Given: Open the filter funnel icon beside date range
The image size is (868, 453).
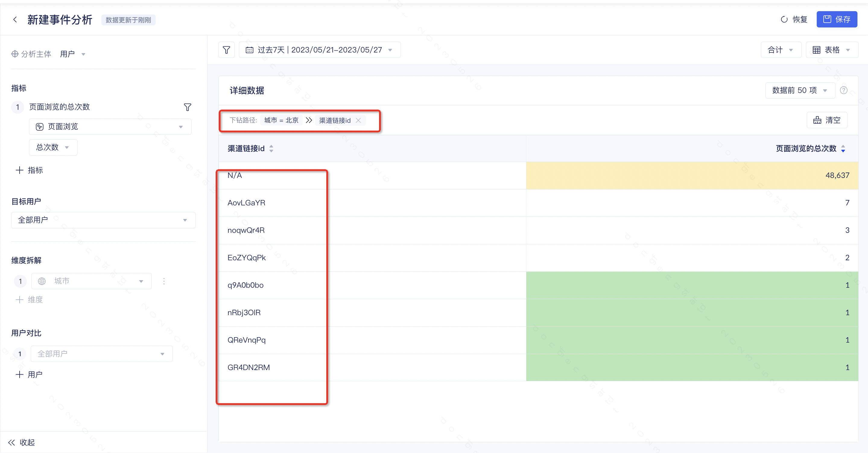Looking at the screenshot, I should [227, 50].
